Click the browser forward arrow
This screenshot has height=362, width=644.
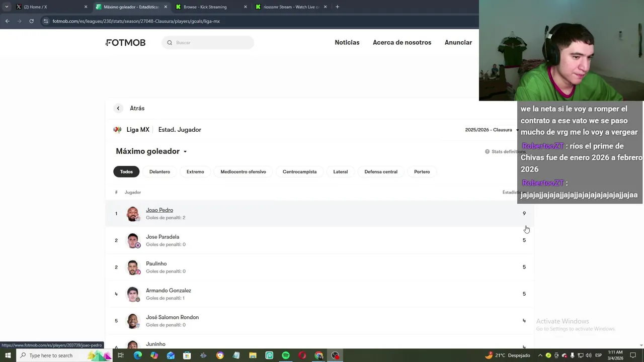pos(19,21)
